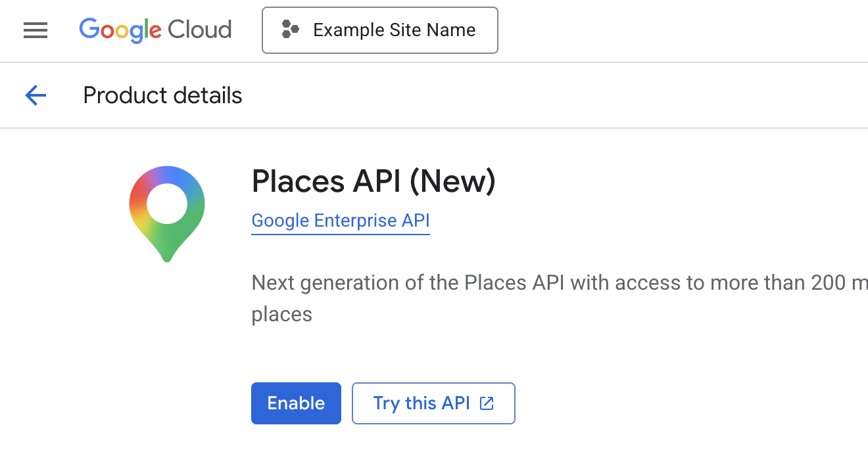Open the Example Site Name project picker
The width and height of the screenshot is (868, 473).
pos(380,30)
